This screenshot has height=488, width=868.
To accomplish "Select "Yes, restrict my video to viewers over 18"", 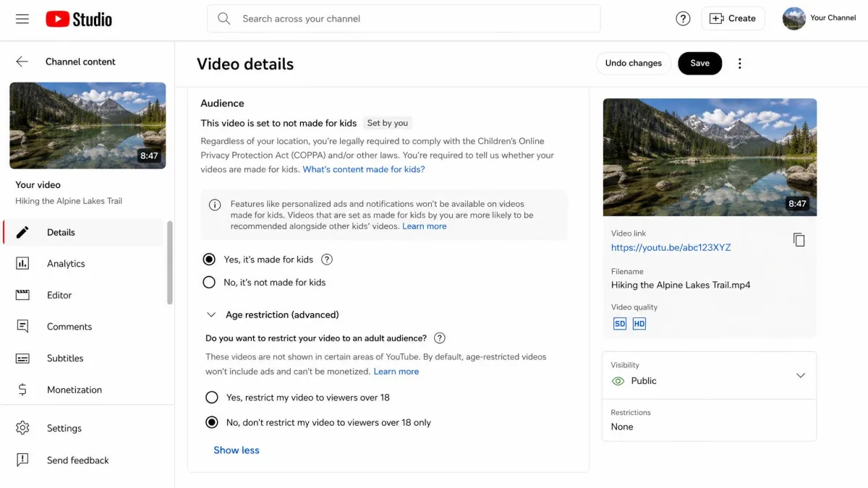I will [212, 398].
